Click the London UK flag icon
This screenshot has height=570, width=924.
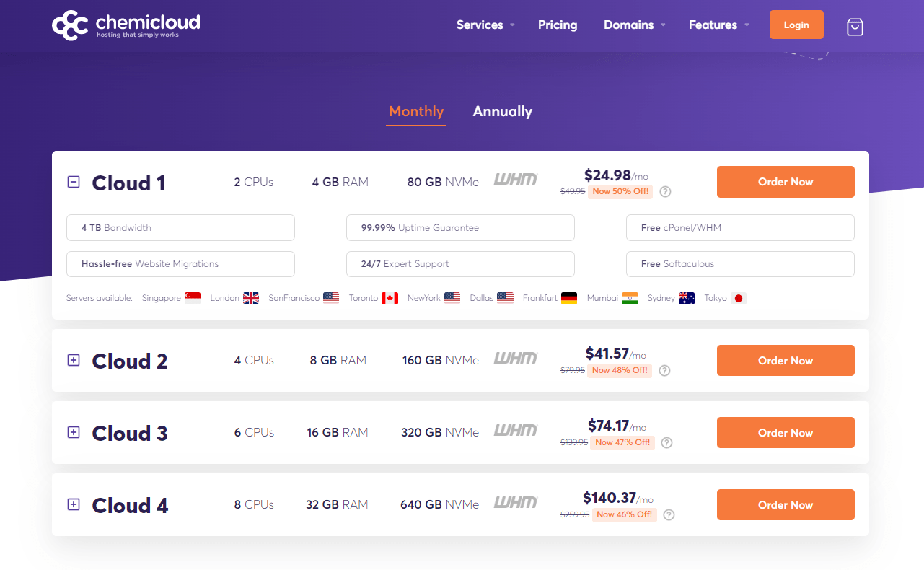pos(251,298)
